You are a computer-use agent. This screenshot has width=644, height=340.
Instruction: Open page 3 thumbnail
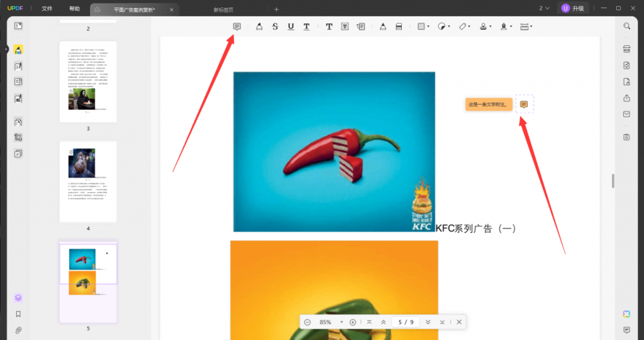pyautogui.click(x=88, y=82)
